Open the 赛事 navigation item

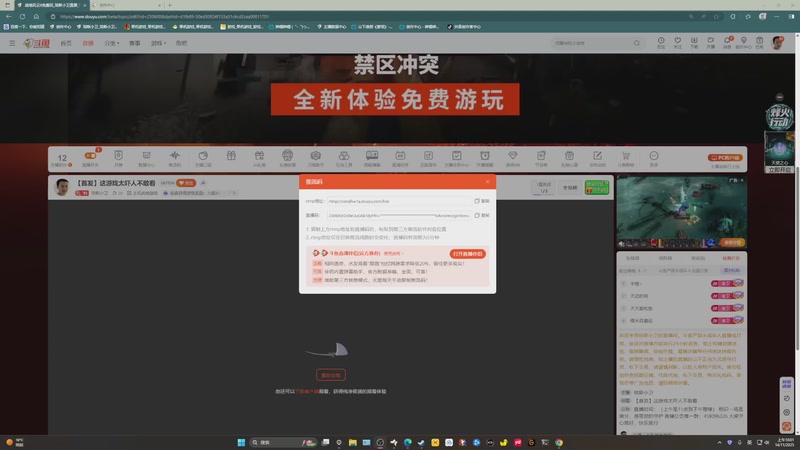tap(135, 43)
